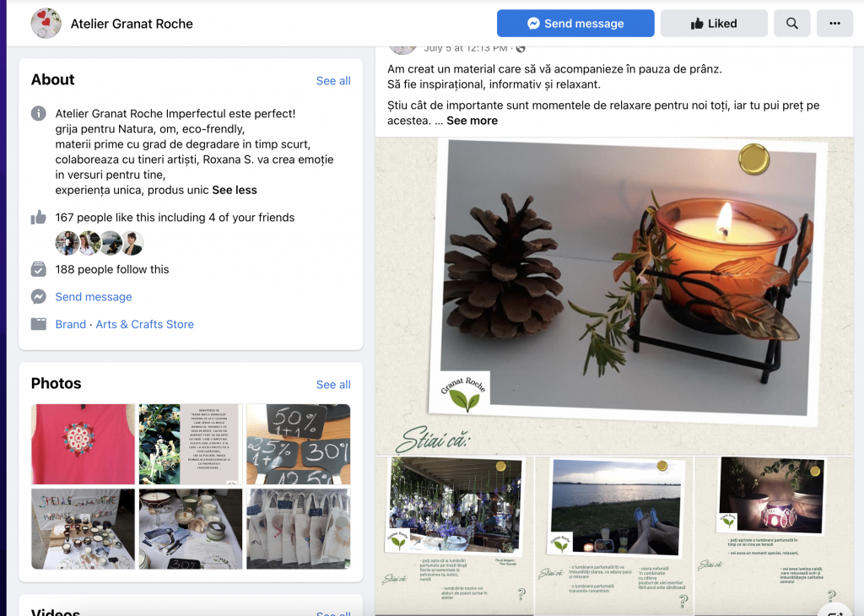
Task: Click the Atelier Granat Roche profile picture
Action: 46,23
